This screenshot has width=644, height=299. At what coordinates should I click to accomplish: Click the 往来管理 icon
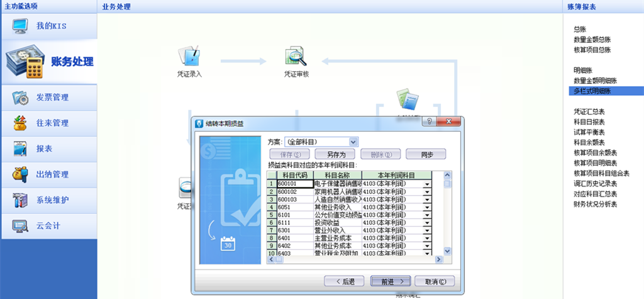[20, 123]
